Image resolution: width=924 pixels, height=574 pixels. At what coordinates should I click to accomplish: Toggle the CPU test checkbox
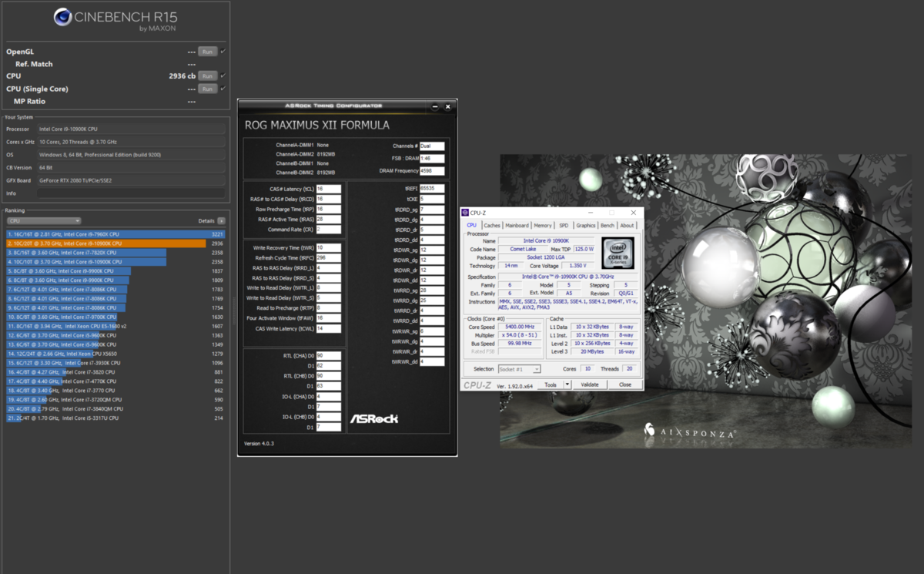223,76
